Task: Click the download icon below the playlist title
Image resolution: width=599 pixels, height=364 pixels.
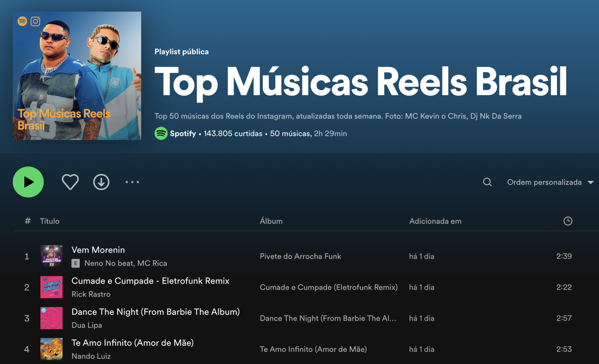Action: [101, 182]
